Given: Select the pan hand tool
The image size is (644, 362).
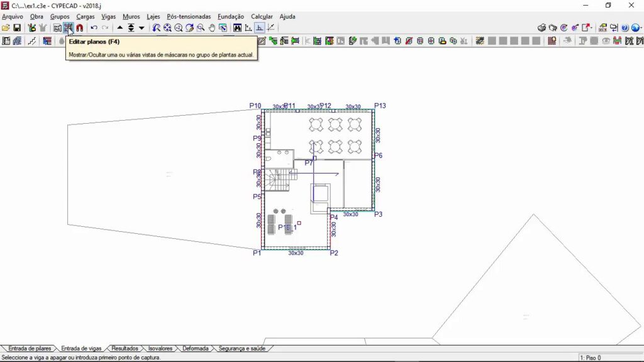Looking at the screenshot, I should click(x=212, y=28).
